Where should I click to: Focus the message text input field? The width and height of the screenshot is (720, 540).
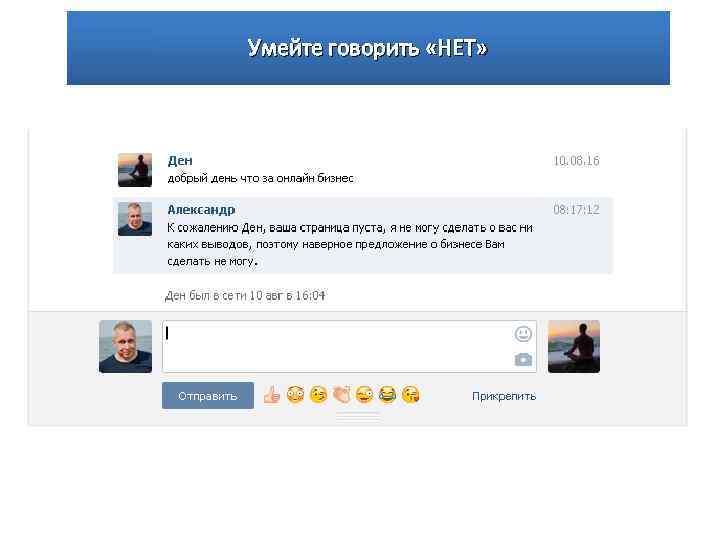pos(349,347)
